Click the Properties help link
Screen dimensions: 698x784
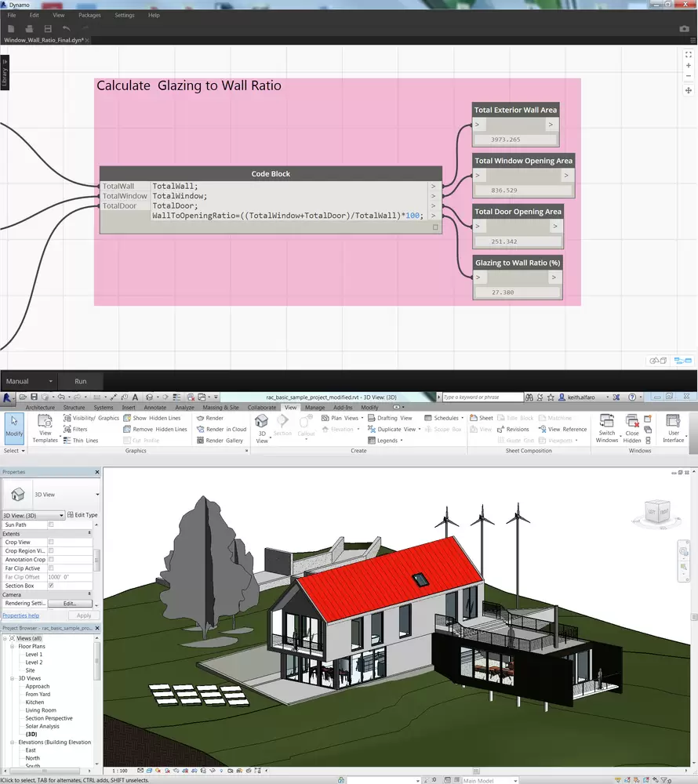(20, 615)
